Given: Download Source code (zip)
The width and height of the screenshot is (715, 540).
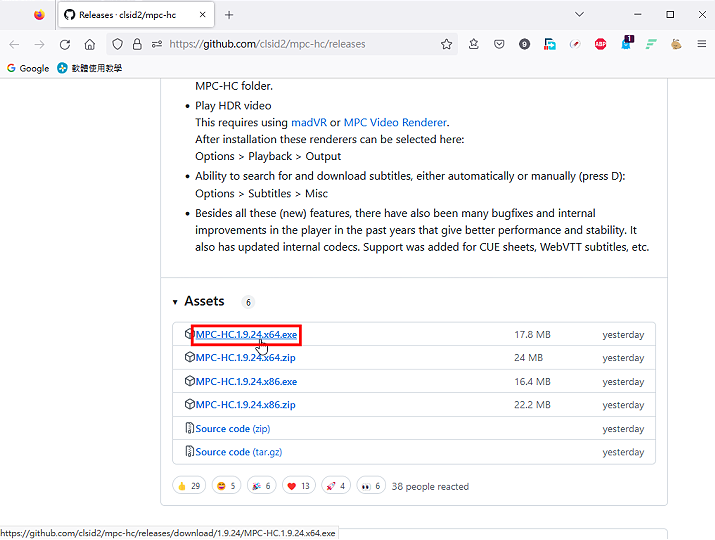Looking at the screenshot, I should (233, 429).
